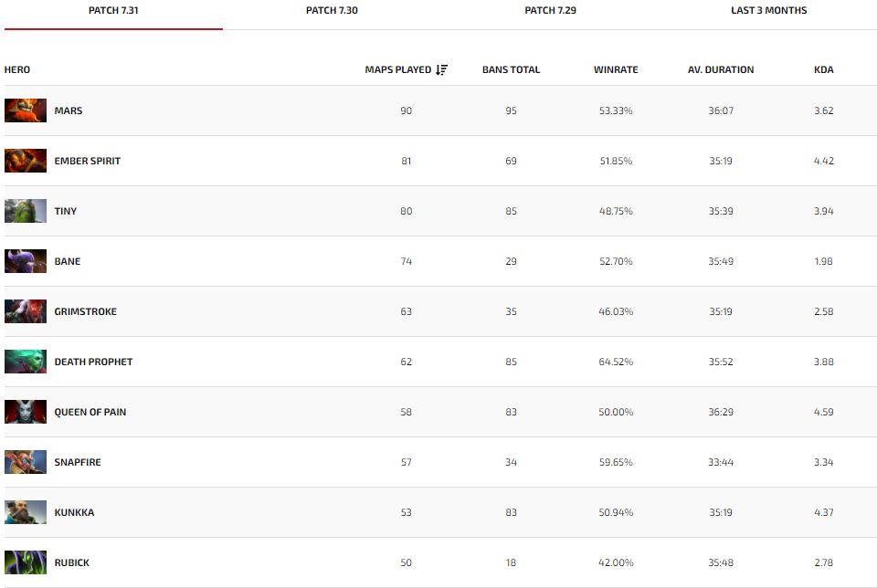This screenshot has height=588, width=877.
Task: Toggle the Maps Played sort arrow icon
Action: click(x=442, y=69)
